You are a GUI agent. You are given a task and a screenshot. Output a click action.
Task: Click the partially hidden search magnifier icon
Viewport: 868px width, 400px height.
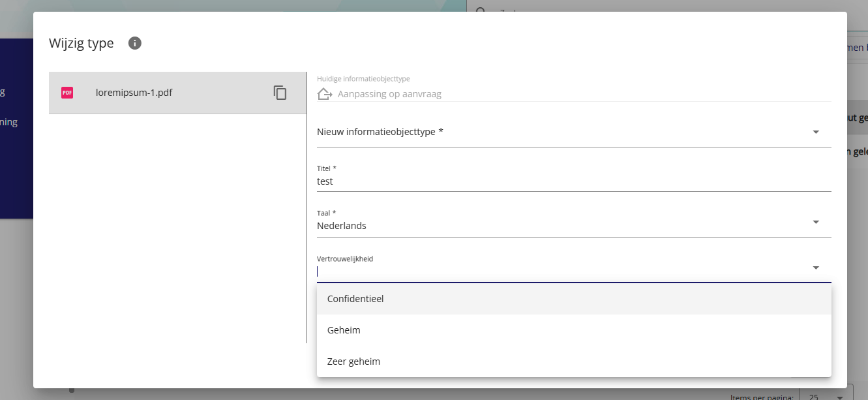click(x=481, y=9)
